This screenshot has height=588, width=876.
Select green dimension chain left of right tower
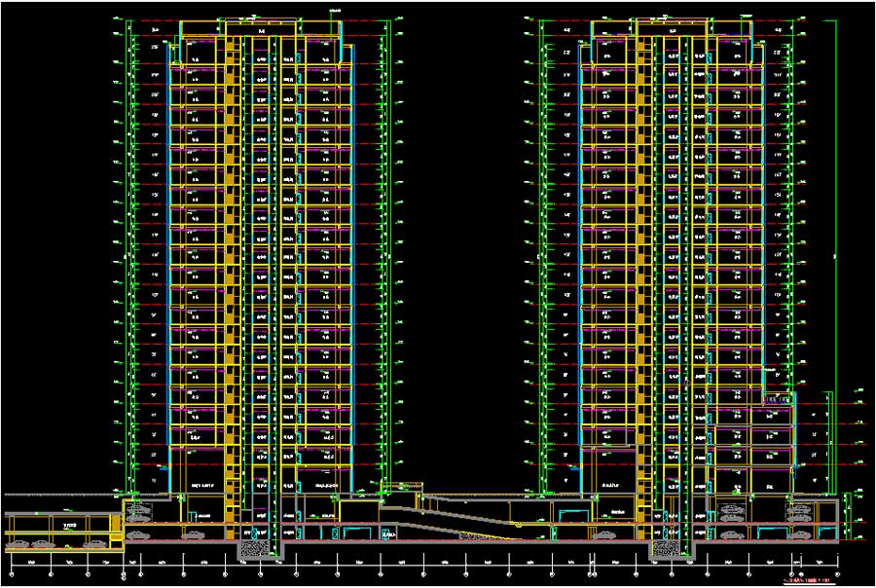(x=541, y=243)
